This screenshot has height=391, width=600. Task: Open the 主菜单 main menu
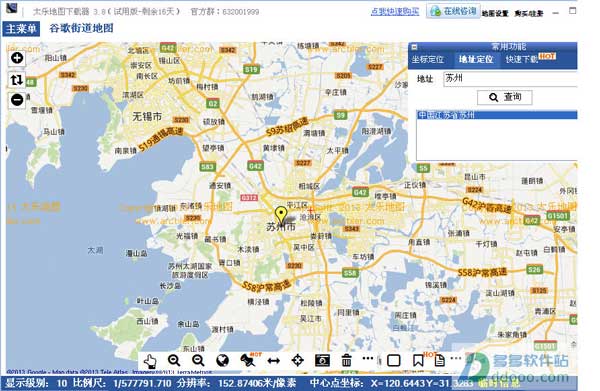(x=21, y=29)
